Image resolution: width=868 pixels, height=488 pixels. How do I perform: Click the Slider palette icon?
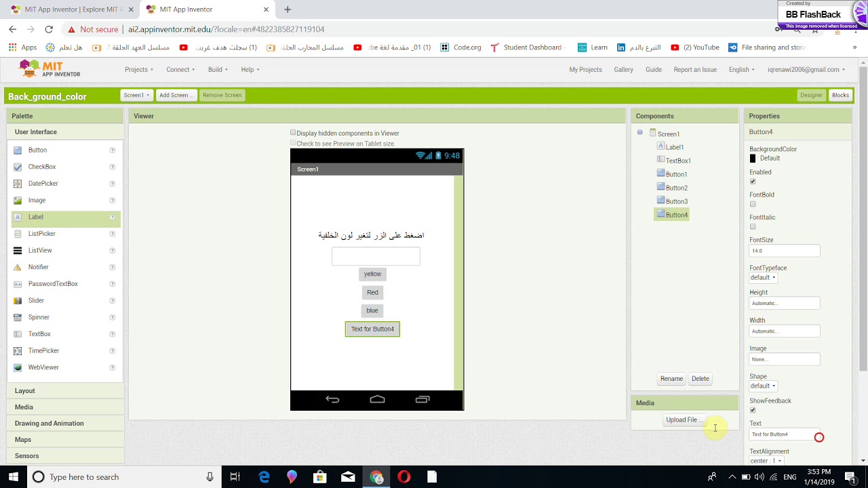[x=18, y=301]
